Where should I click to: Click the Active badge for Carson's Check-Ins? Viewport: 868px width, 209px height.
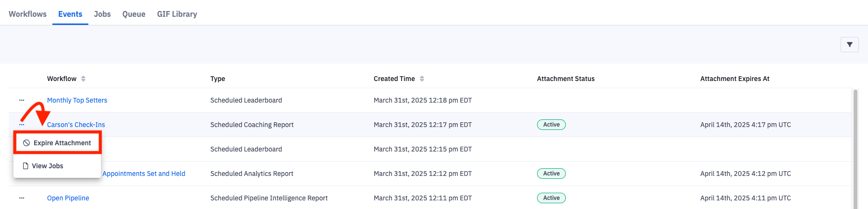click(x=551, y=125)
